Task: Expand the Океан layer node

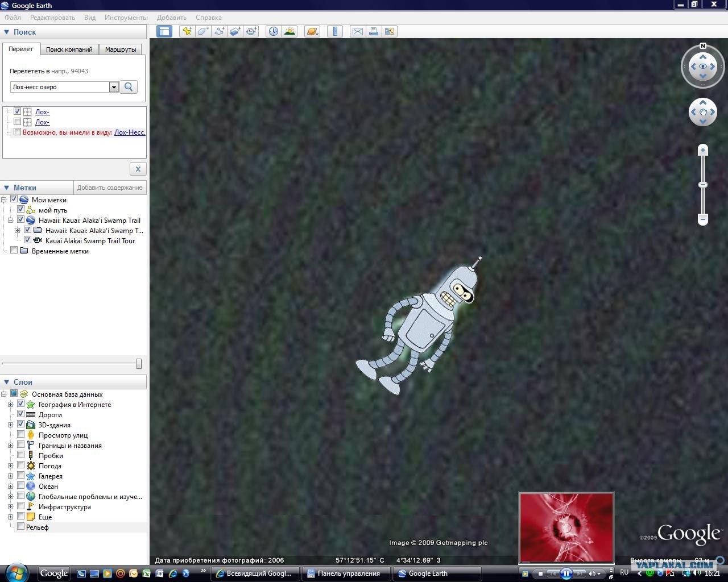Action: tap(10, 486)
